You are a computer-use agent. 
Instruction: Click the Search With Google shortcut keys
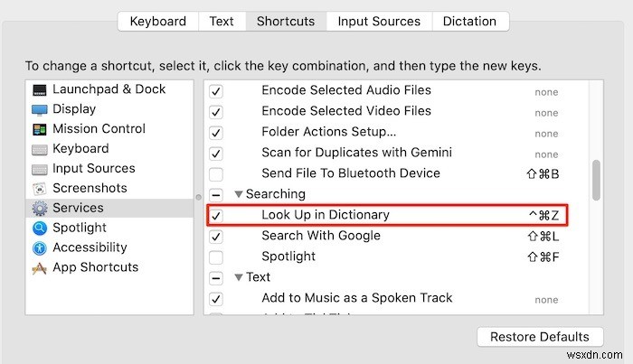tap(545, 237)
